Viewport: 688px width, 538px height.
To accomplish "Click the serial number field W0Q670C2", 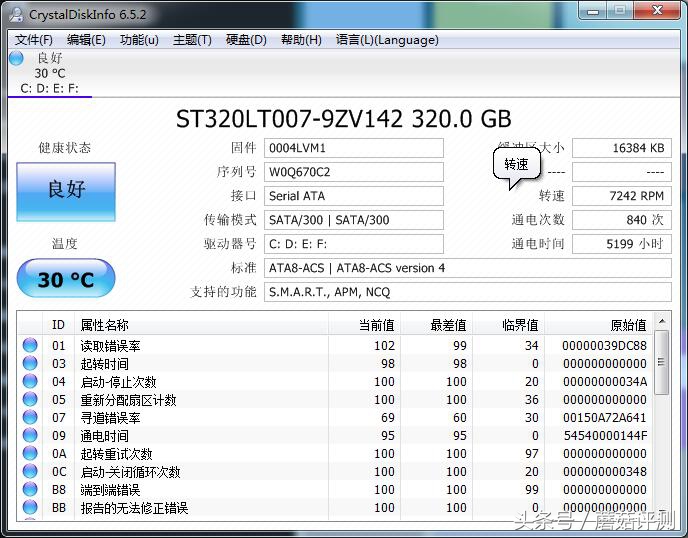I will [354, 172].
